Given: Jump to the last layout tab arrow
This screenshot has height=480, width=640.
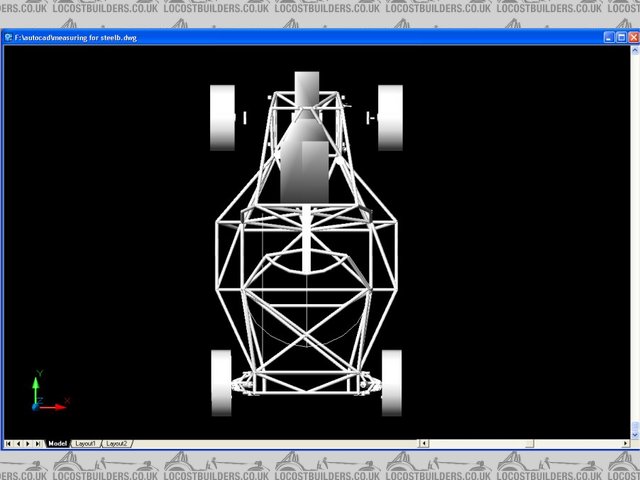Looking at the screenshot, I should pyautogui.click(x=39, y=443).
